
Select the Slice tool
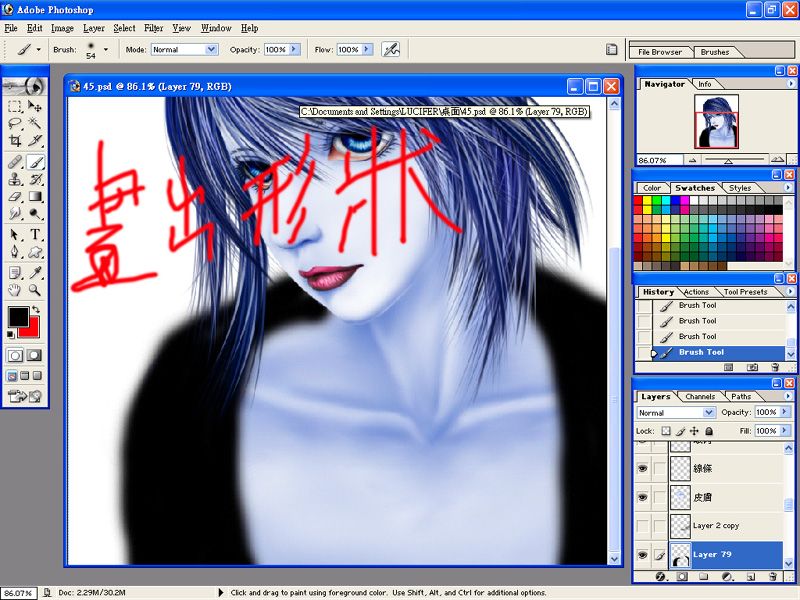pos(35,140)
